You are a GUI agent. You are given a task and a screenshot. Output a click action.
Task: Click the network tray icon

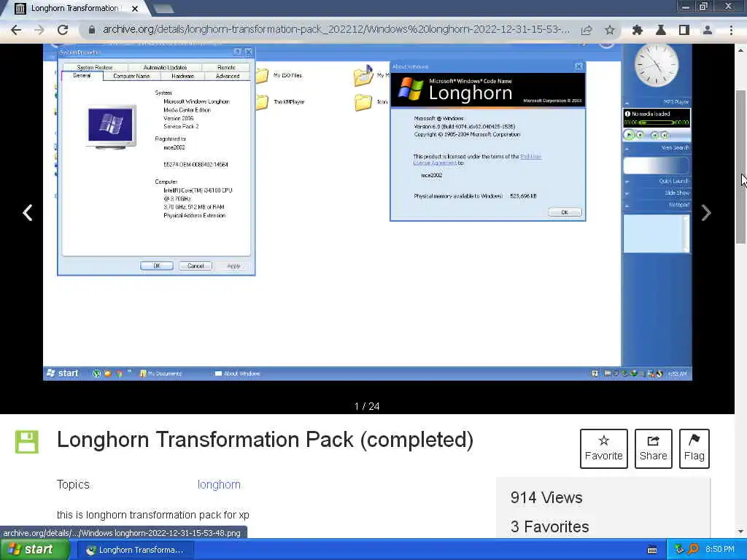point(679,550)
